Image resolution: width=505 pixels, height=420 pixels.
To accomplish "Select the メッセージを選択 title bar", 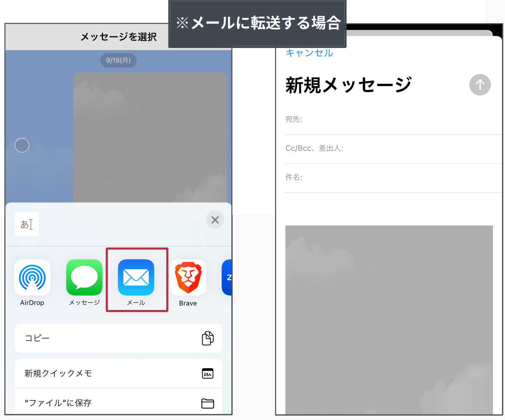I will pyautogui.click(x=118, y=37).
